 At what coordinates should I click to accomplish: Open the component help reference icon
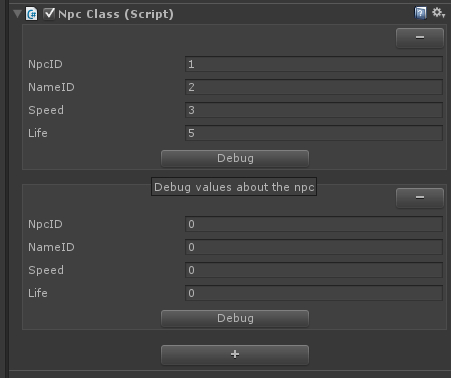420,13
